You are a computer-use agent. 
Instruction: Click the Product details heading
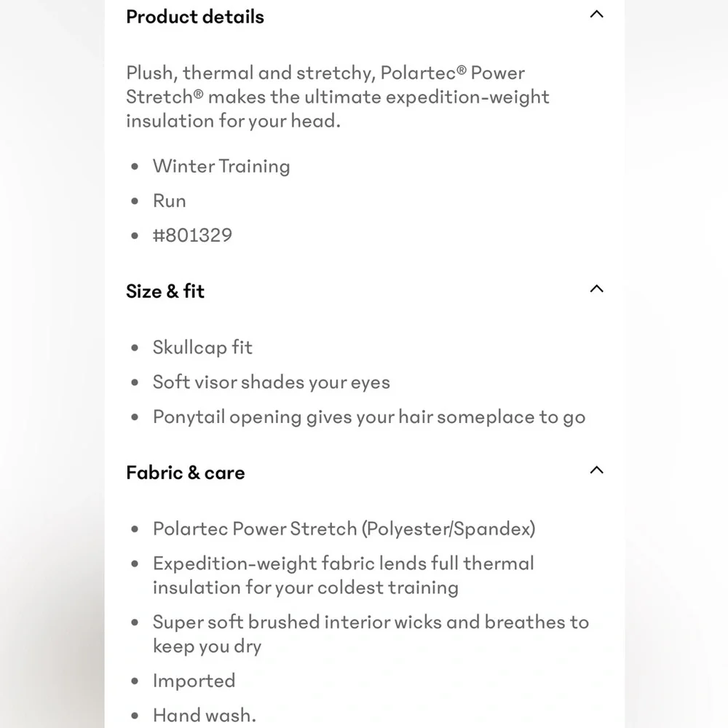195,17
